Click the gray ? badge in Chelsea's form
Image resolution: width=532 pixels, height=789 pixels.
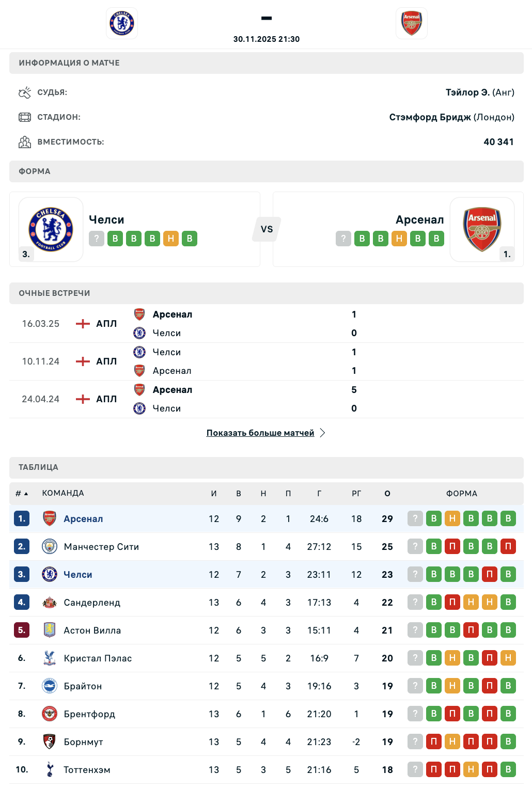[97, 239]
